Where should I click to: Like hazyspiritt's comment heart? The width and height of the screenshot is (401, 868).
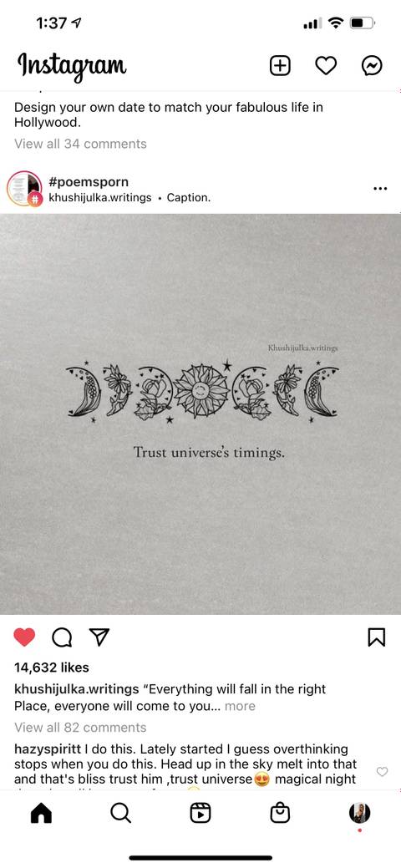click(x=382, y=771)
